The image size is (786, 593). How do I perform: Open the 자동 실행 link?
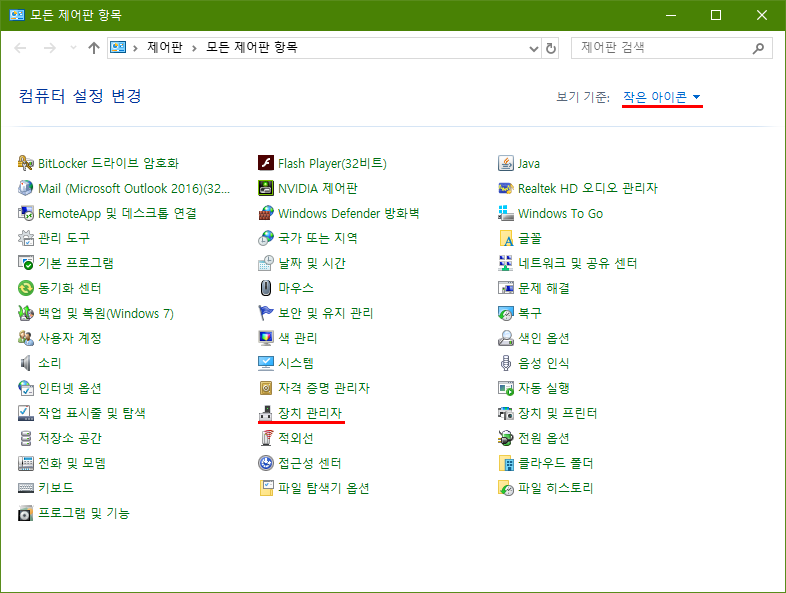[x=544, y=387]
